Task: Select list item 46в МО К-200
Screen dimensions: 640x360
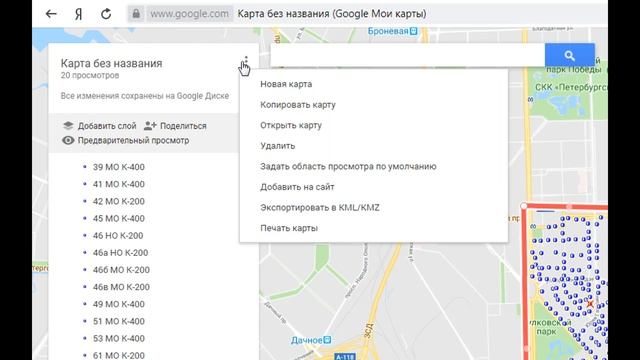Action: (x=121, y=287)
